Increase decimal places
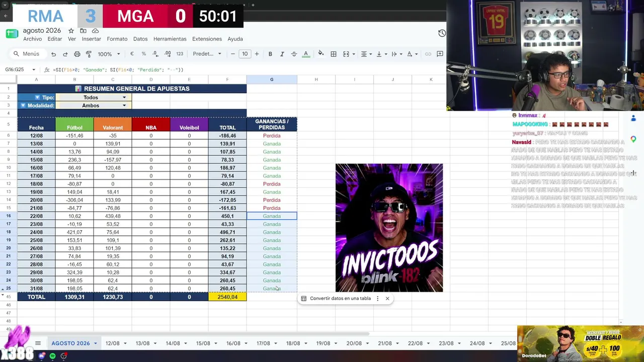Image resolution: width=644 pixels, height=362 pixels. coord(167,54)
